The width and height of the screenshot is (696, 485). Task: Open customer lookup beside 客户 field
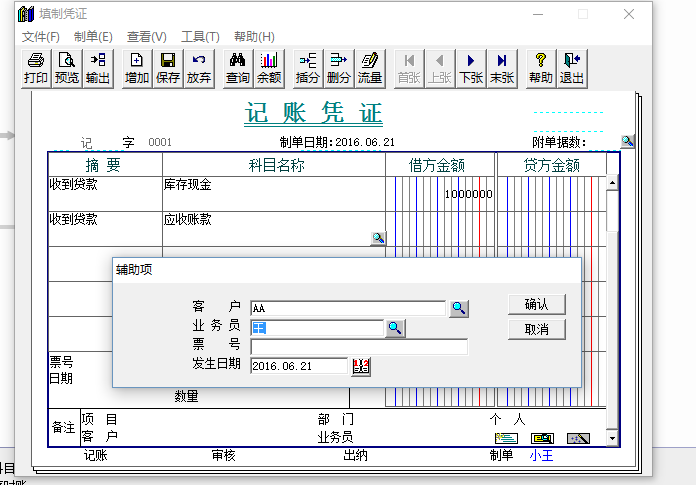(x=459, y=308)
